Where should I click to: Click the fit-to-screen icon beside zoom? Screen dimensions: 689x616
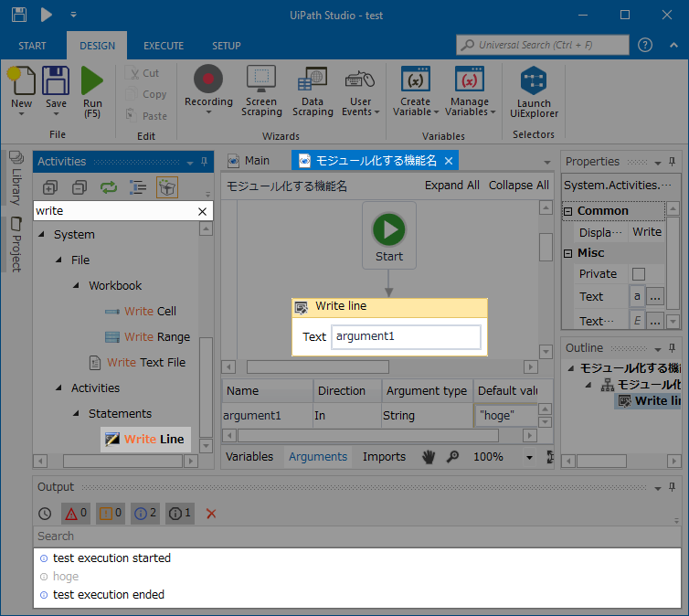tap(550, 457)
